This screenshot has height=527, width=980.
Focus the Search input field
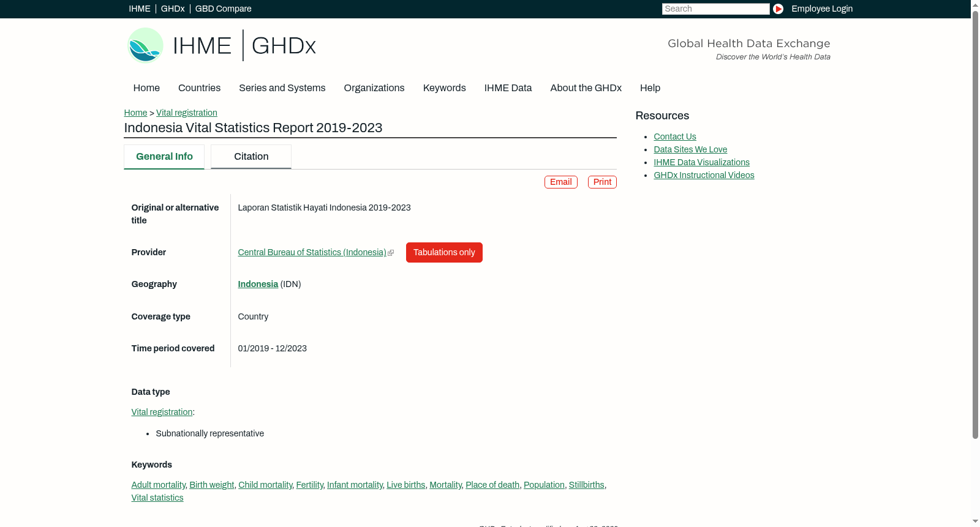pyautogui.click(x=715, y=9)
